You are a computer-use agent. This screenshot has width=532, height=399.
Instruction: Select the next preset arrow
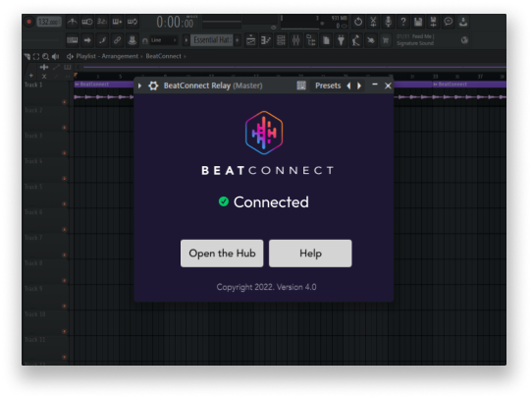pos(359,85)
